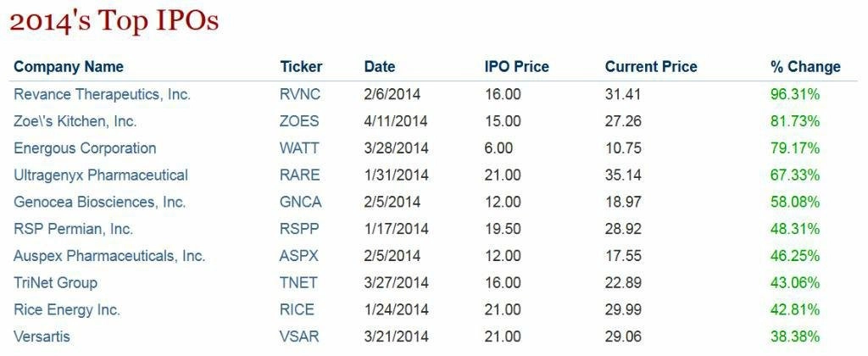
Task: Sort by the IPO Price column header
Action: tap(516, 67)
